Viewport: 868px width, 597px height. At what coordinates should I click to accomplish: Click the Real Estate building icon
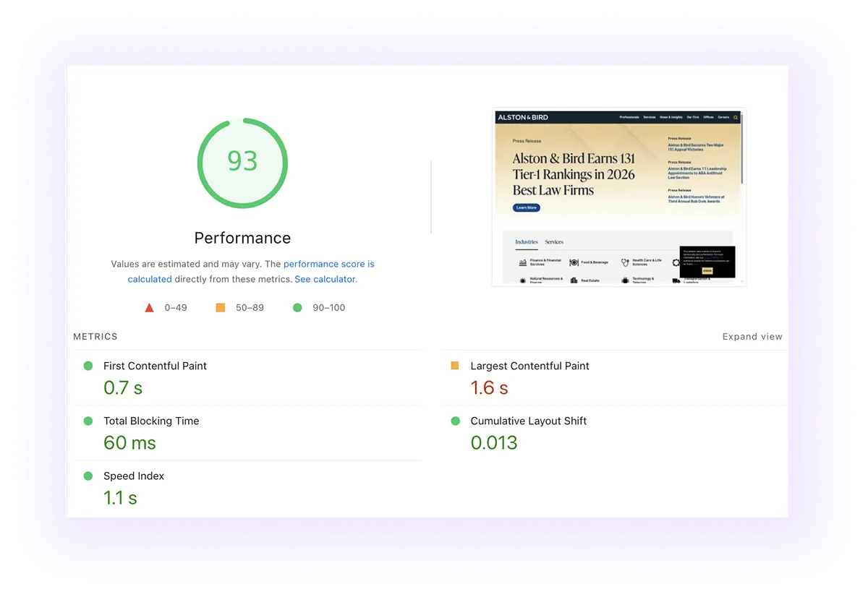pos(573,280)
